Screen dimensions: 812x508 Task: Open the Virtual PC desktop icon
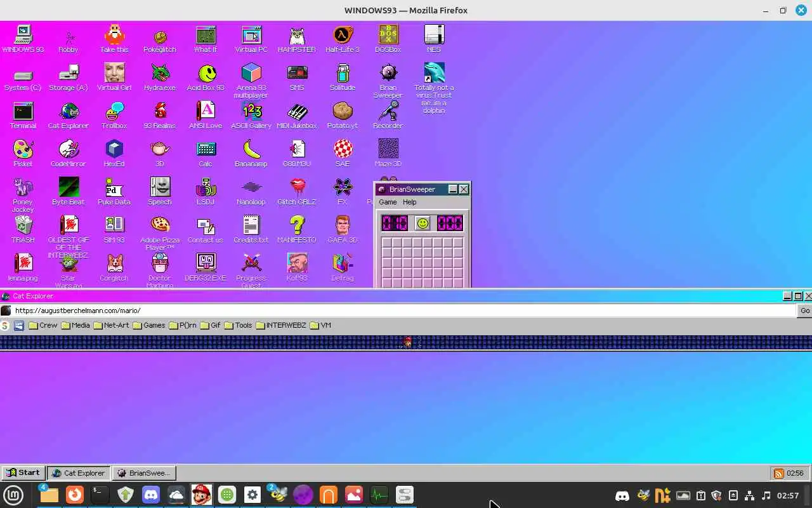click(x=251, y=39)
